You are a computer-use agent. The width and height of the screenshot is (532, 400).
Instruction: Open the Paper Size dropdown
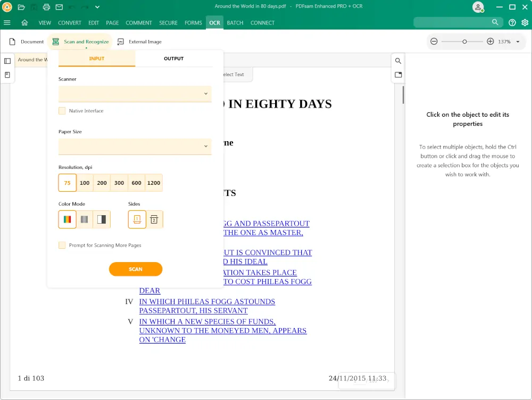135,146
